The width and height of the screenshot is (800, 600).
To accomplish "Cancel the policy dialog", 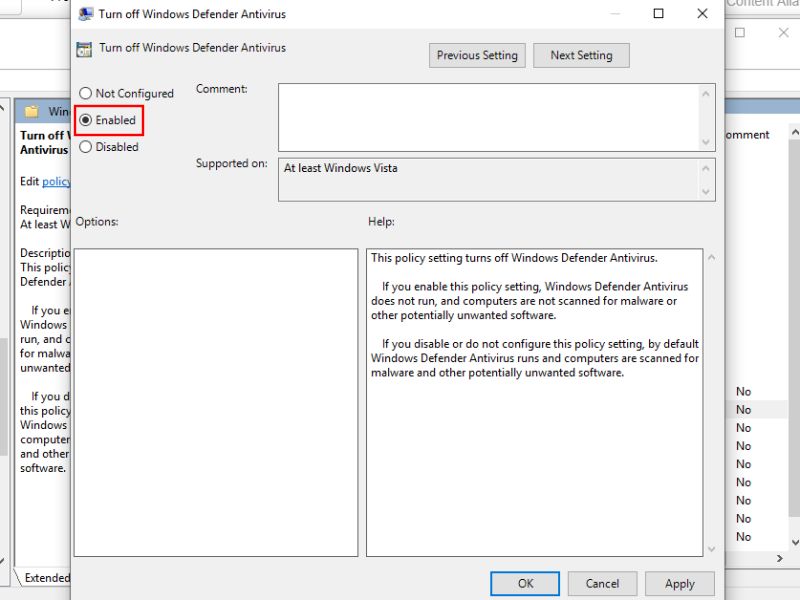I will pos(602,583).
